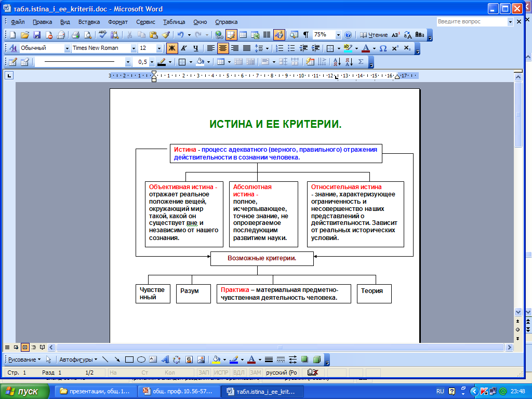Open the Document Map icon
The image size is (532, 399).
[x=294, y=35]
